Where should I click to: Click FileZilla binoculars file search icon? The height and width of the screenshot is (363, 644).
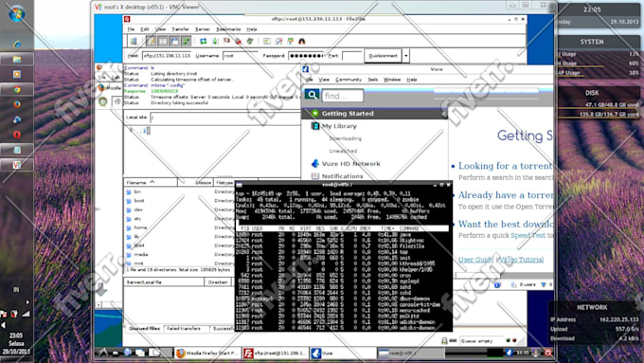(x=302, y=41)
